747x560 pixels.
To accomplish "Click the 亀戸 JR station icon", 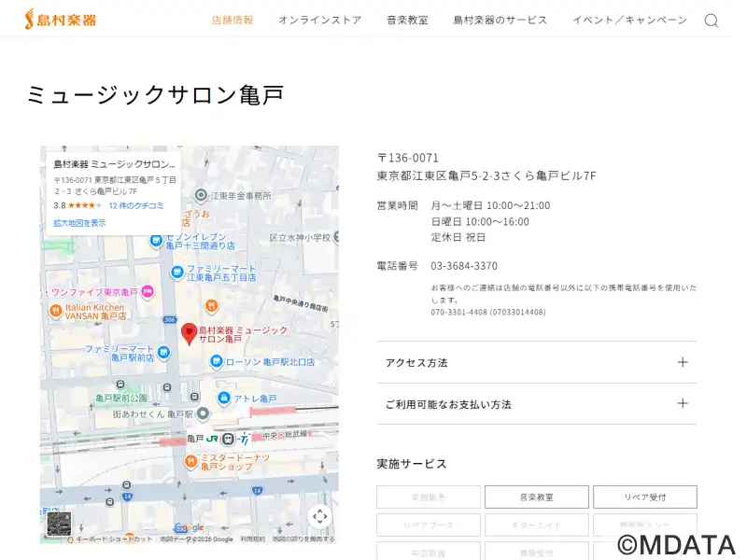I will pos(228,439).
